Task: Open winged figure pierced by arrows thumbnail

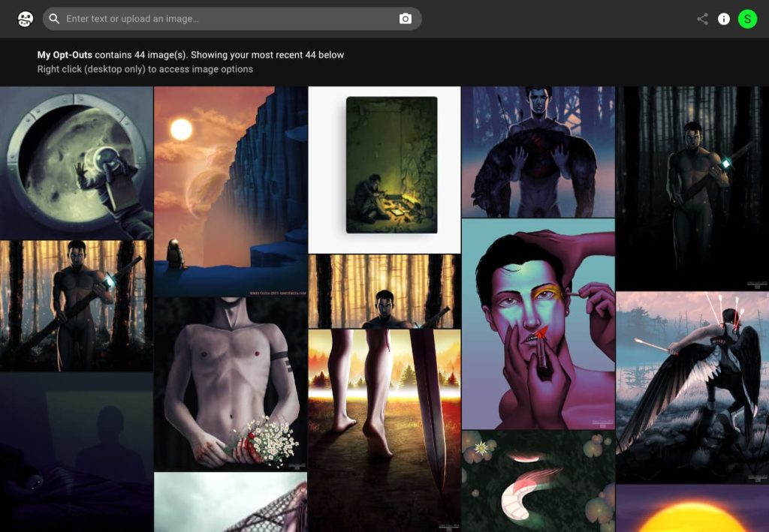Action: (692, 387)
